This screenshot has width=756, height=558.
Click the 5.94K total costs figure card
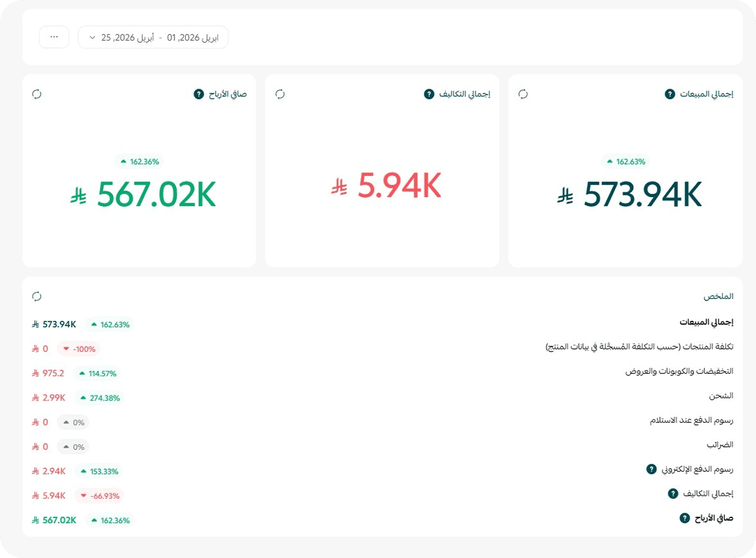point(386,185)
